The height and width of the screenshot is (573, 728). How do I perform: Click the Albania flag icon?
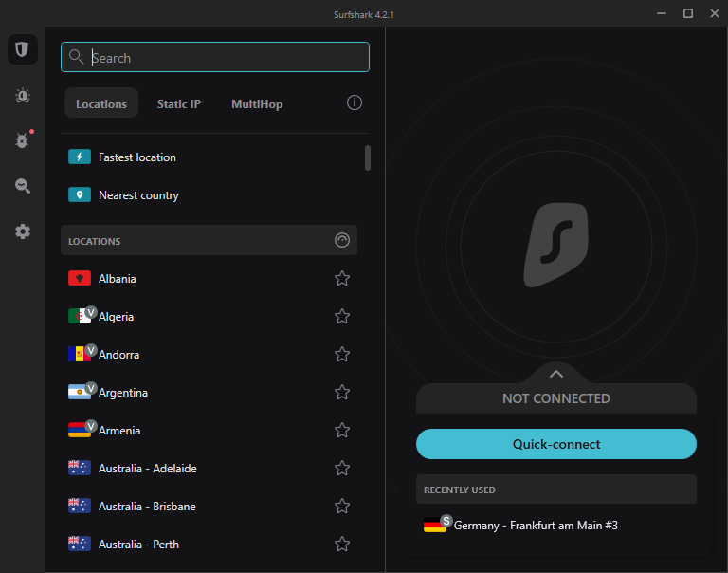[80, 278]
